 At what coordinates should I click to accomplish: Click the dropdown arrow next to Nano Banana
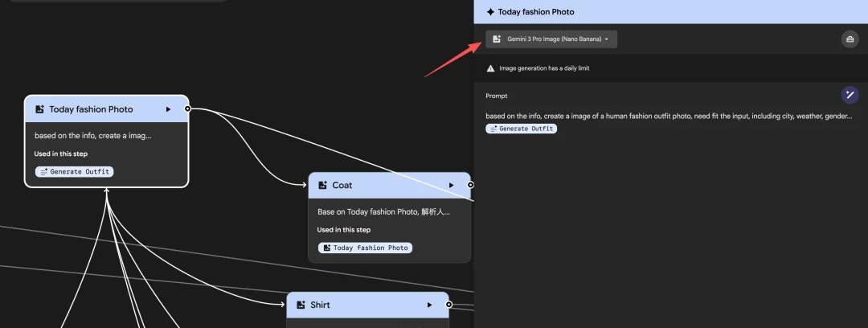click(607, 39)
